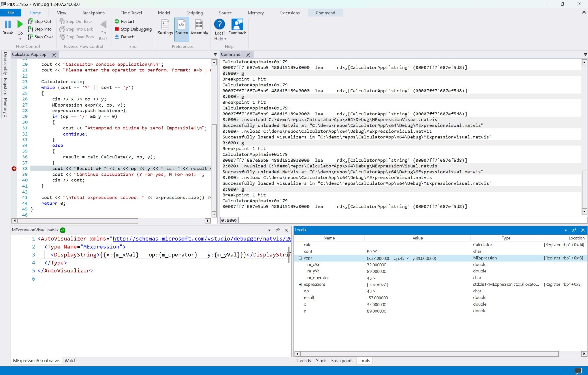This screenshot has width=588, height=375.
Task: Pin the Locals panel
Action: pyautogui.click(x=574, y=230)
